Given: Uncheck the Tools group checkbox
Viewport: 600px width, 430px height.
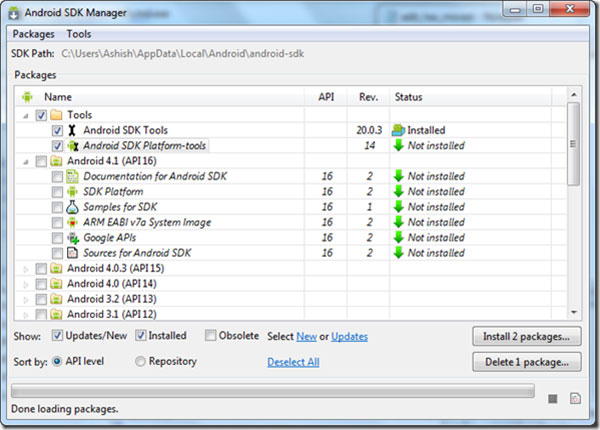Looking at the screenshot, I should 41,115.
